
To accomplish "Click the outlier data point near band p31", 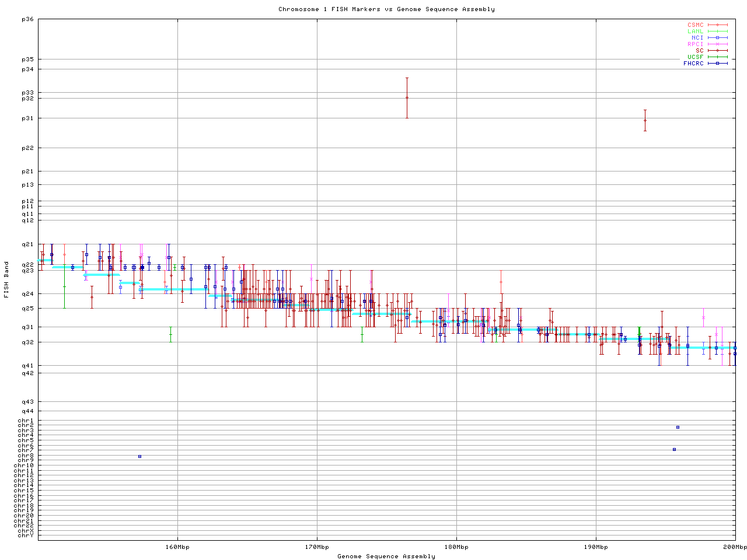I will coord(645,120).
